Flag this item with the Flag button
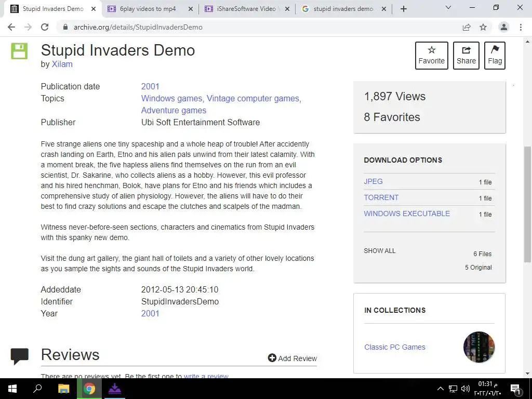The height and width of the screenshot is (399, 532). (495, 56)
